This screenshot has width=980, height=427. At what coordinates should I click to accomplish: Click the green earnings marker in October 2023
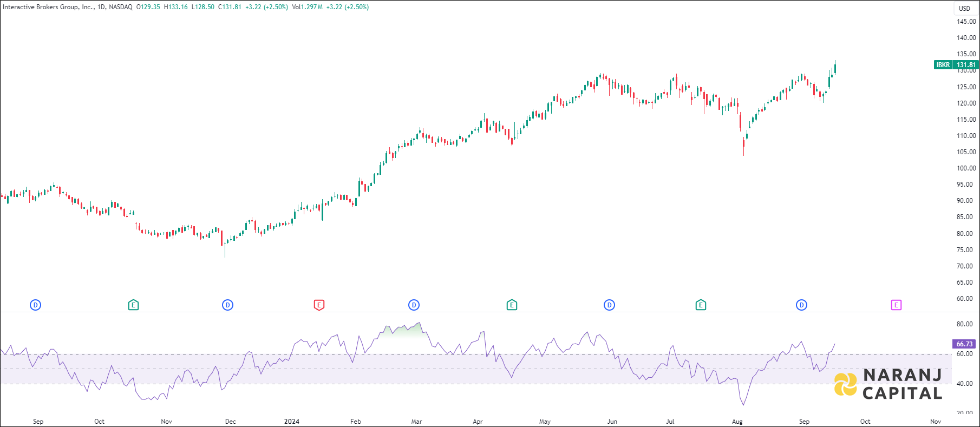tap(133, 305)
